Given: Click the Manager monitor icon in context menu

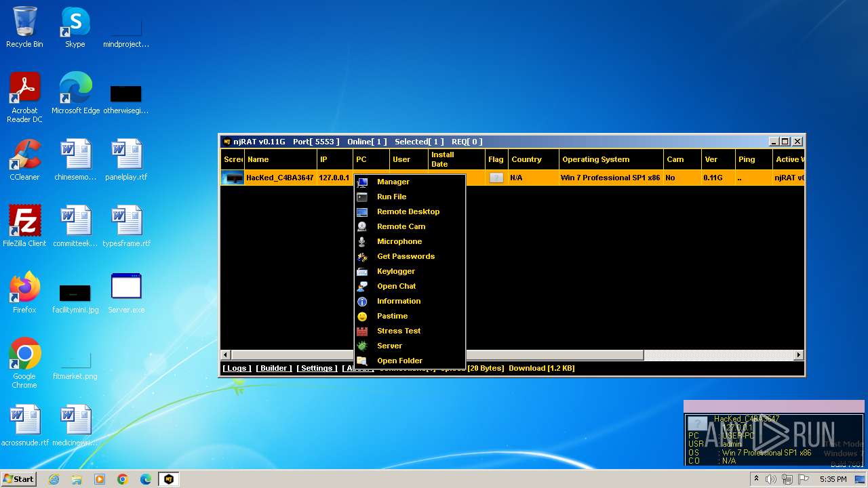Looking at the screenshot, I should pyautogui.click(x=362, y=182).
